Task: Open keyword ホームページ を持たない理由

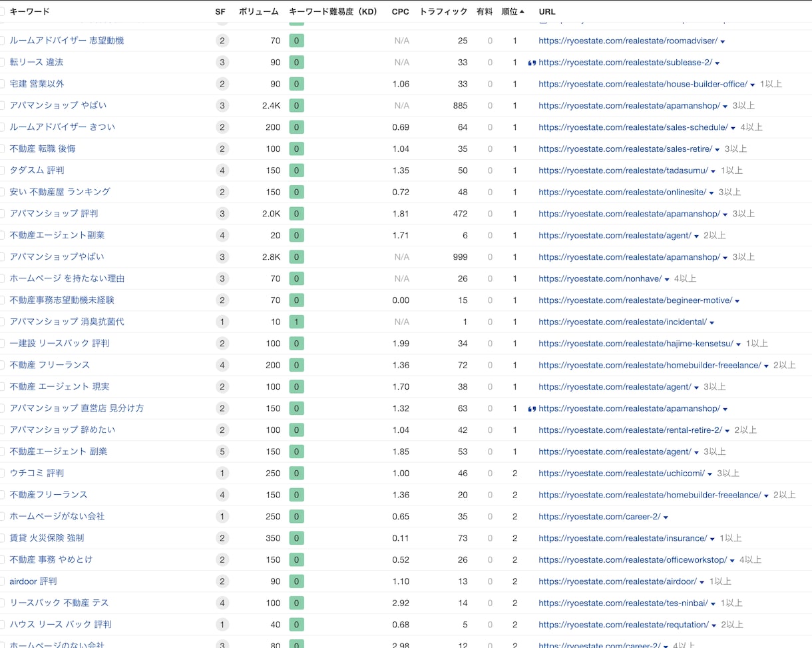Action: click(67, 278)
